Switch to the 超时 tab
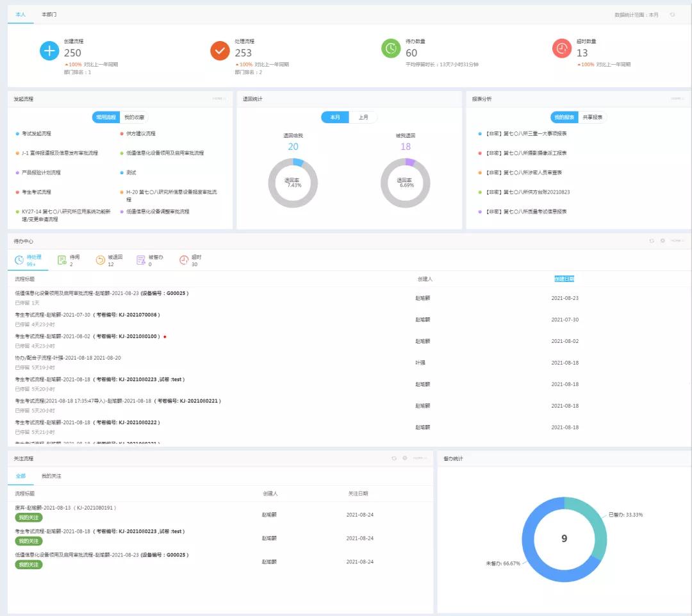 (190, 260)
